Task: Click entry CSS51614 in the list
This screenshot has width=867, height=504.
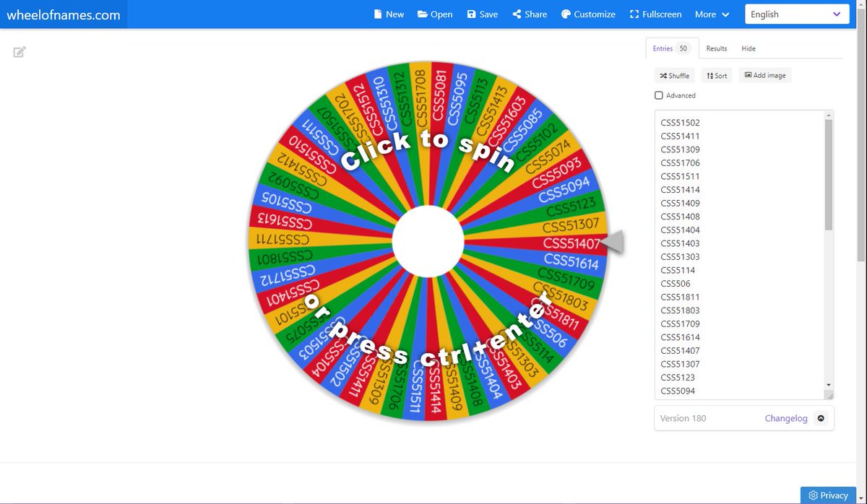Action: tap(680, 337)
